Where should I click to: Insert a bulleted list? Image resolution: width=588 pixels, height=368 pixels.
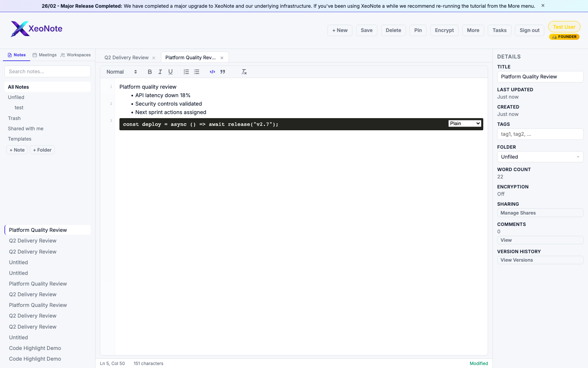coord(197,72)
